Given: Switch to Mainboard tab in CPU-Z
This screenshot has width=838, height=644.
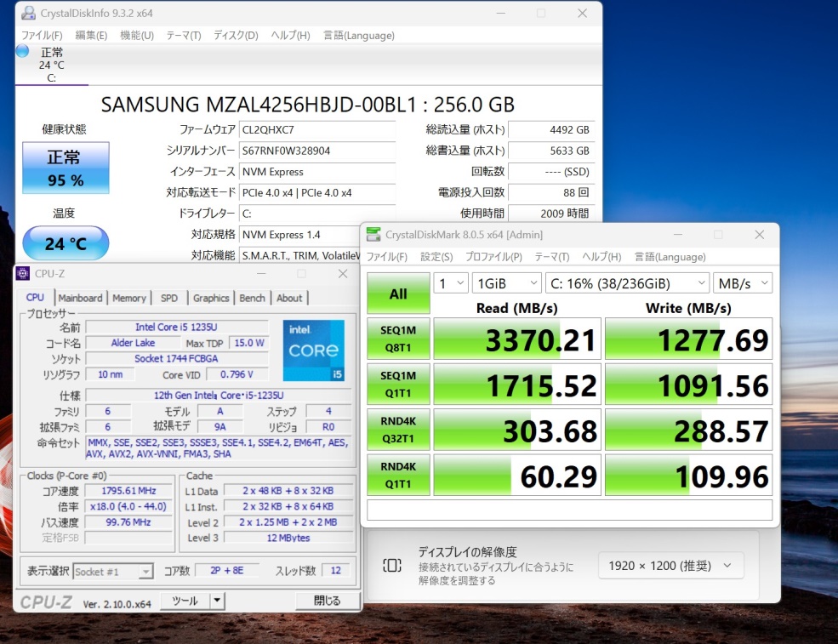Looking at the screenshot, I should [x=80, y=299].
